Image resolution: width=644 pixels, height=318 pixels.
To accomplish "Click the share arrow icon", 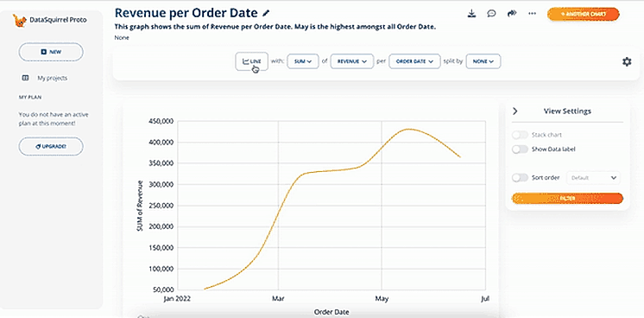I will 511,14.
